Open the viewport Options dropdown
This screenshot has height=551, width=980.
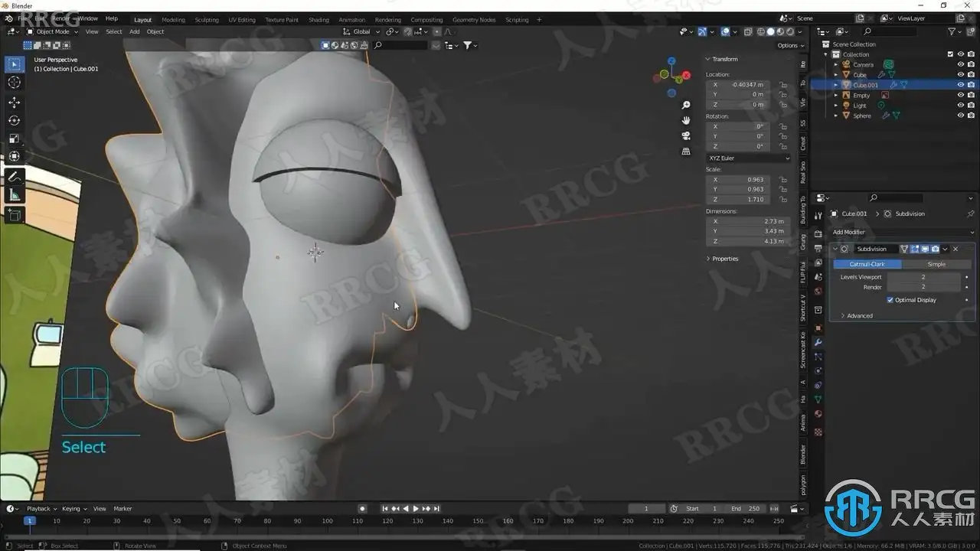point(789,45)
